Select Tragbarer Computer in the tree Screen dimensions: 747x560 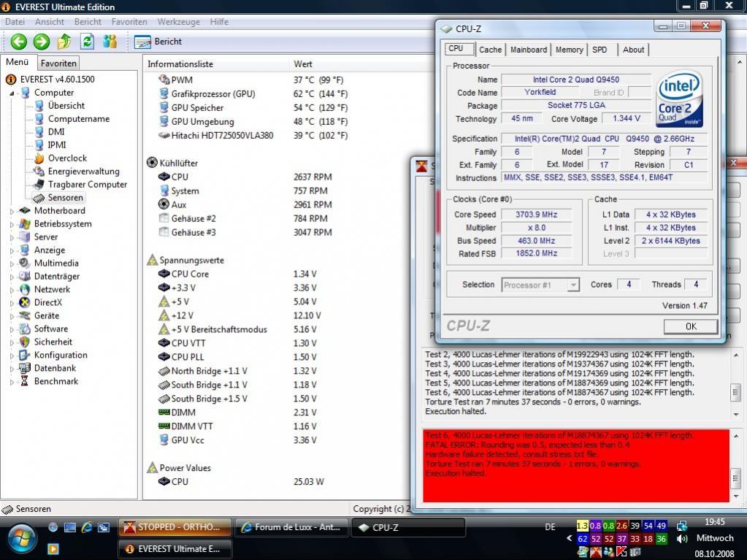pos(87,184)
